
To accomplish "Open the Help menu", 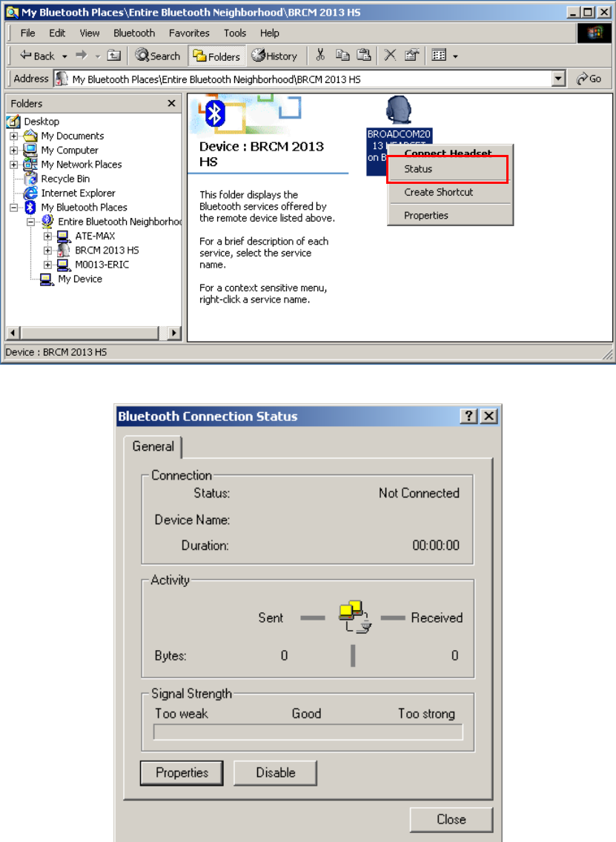I will pos(270,33).
